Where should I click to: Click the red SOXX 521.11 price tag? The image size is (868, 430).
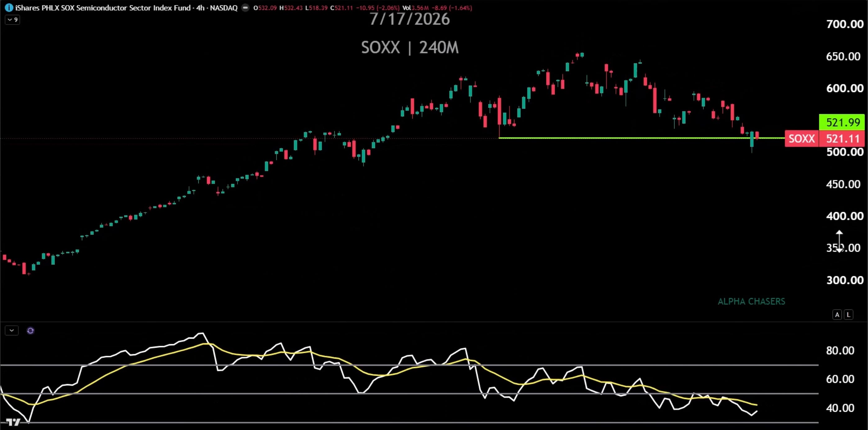pos(825,138)
